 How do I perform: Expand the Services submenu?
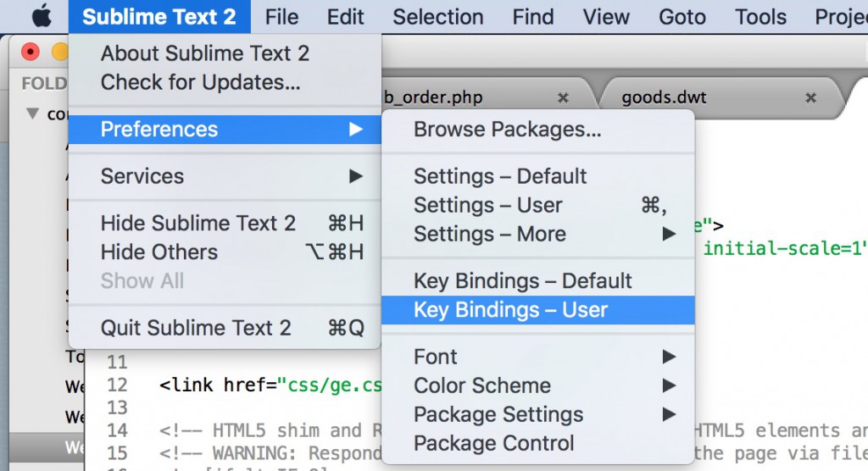click(225, 176)
